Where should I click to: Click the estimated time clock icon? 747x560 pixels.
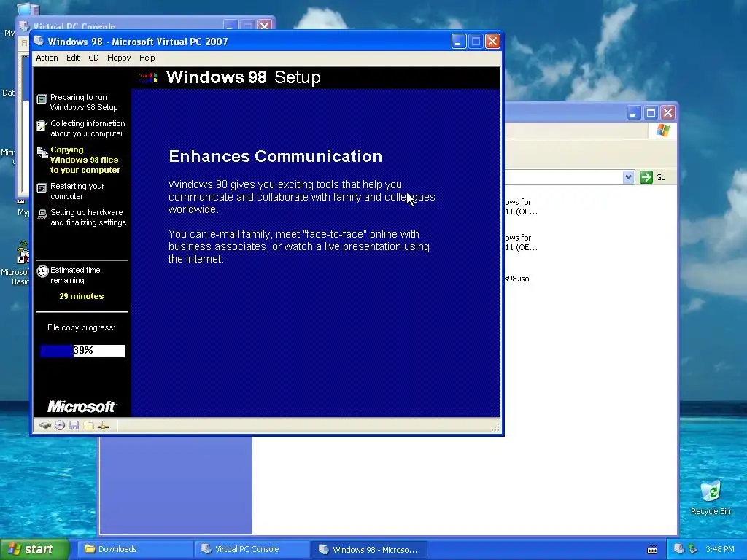43,271
